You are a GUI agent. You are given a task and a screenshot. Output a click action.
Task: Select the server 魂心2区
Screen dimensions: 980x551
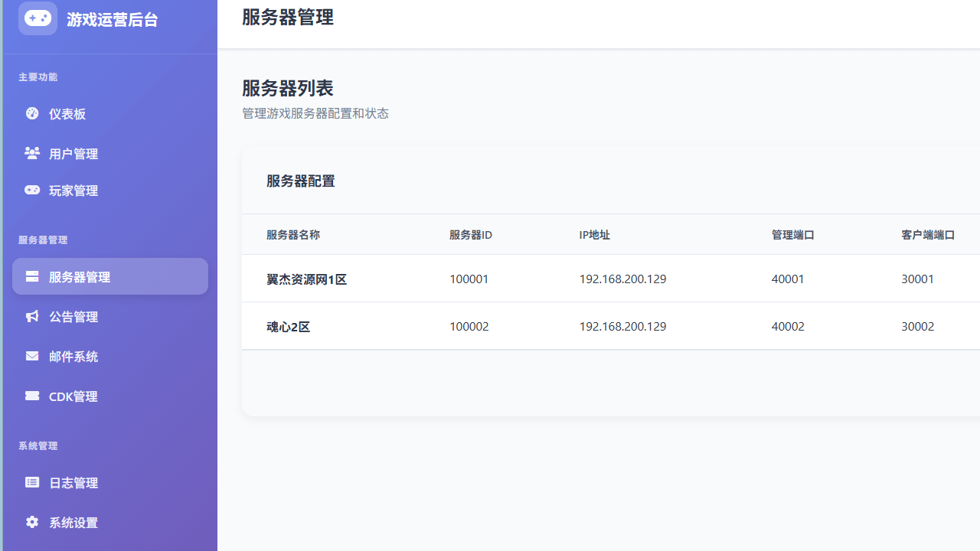[x=289, y=326]
